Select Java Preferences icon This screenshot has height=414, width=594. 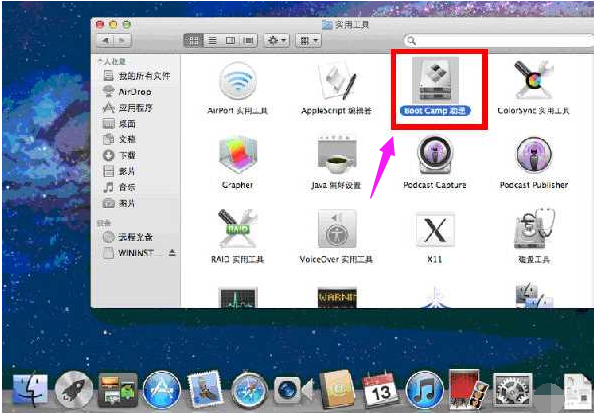[x=337, y=155]
